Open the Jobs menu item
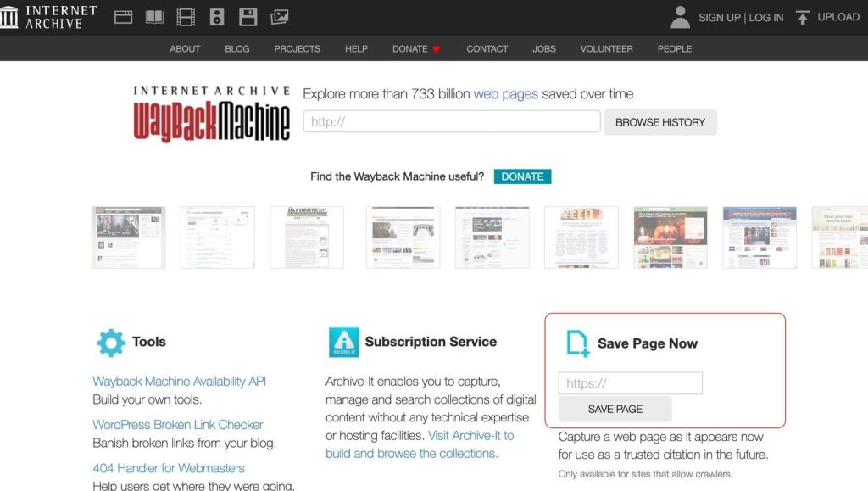The image size is (868, 491). click(544, 48)
